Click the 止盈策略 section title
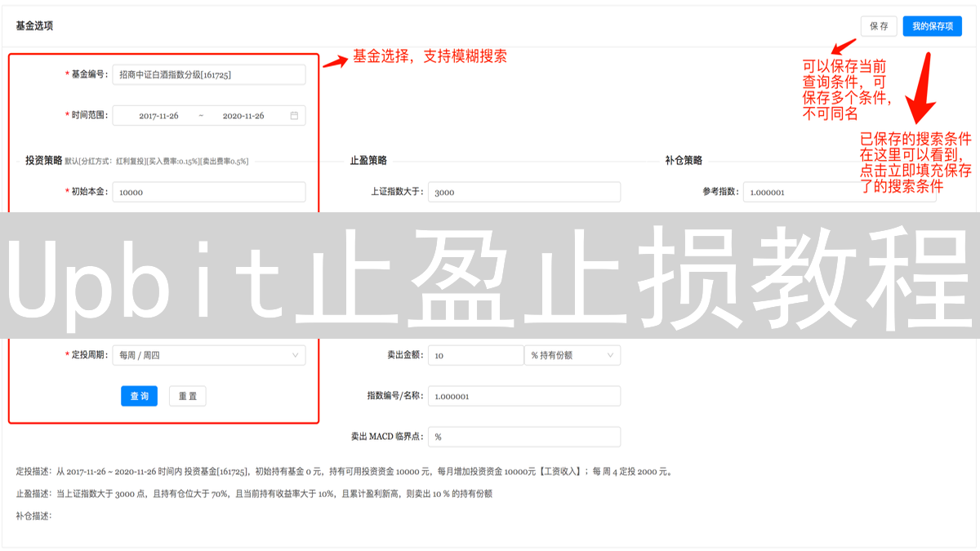980x551 pixels. click(368, 161)
